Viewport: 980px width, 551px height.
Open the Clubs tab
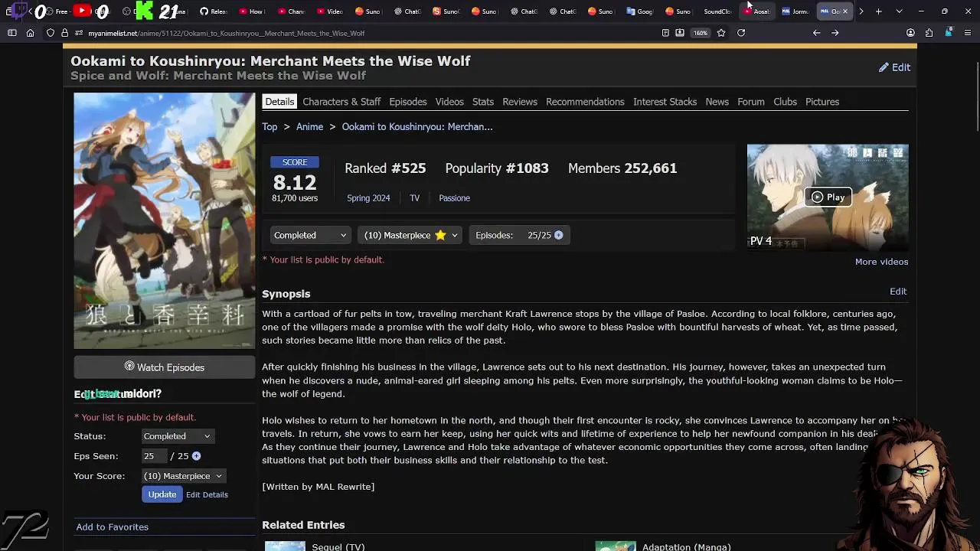click(x=785, y=102)
